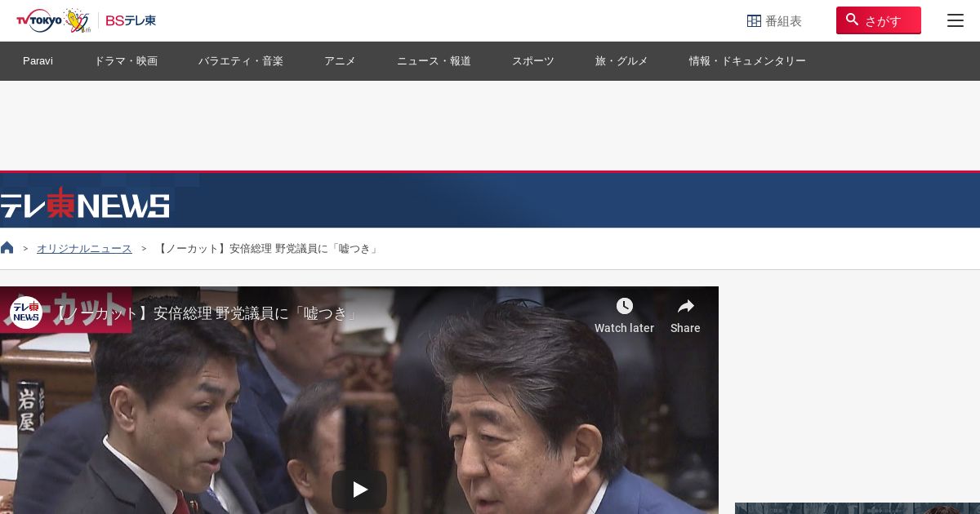
Task: Open the TV TOKYO logo link
Action: pos(53,20)
